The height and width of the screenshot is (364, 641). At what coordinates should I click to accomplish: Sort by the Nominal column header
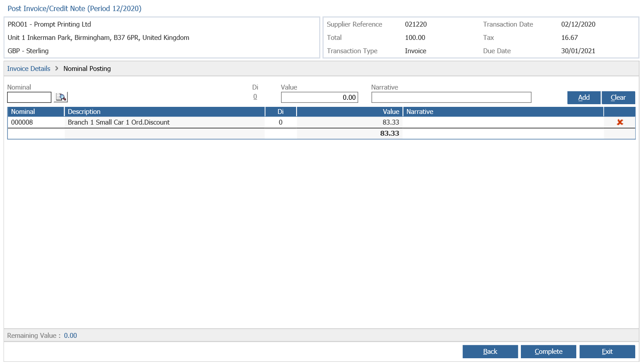coord(36,112)
